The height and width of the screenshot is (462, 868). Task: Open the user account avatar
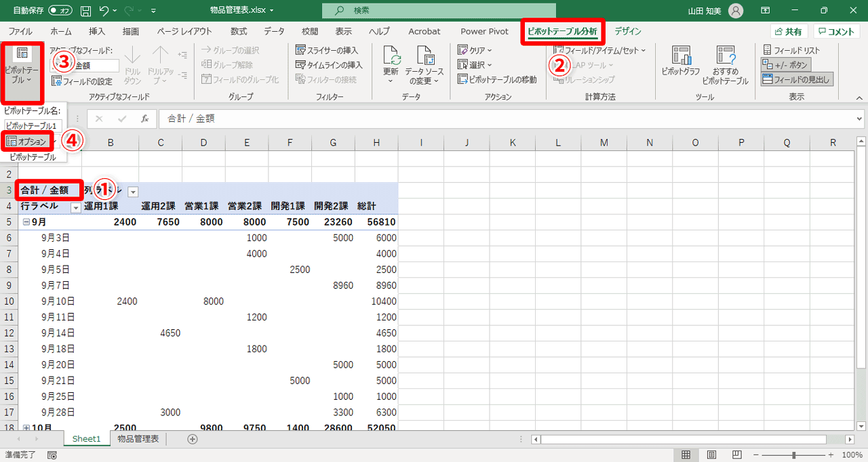736,11
